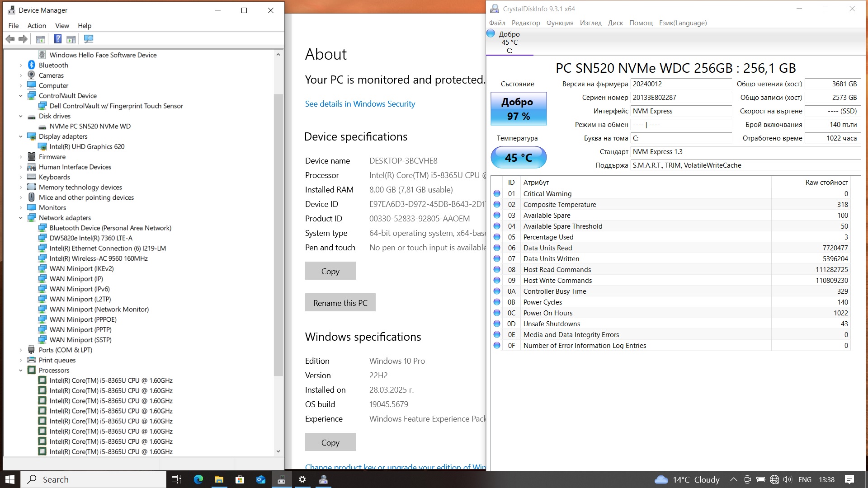Select NVMe PC SN520 NVMe WD drive
This screenshot has height=488, width=868.
(x=90, y=126)
